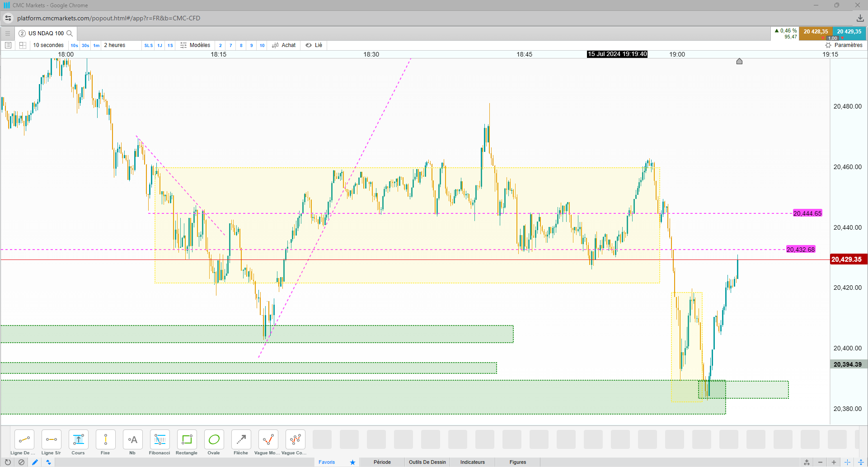Search instrument with magnifier icon
This screenshot has height=467, width=868.
coord(70,33)
